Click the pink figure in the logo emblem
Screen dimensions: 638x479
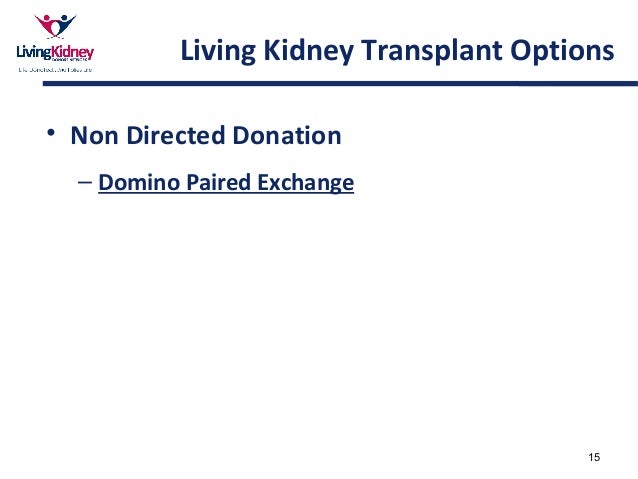[x=47, y=25]
